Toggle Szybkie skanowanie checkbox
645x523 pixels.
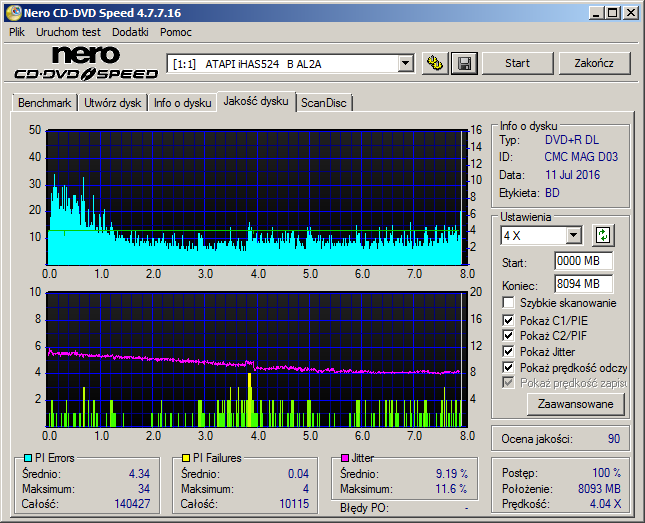tap(508, 303)
